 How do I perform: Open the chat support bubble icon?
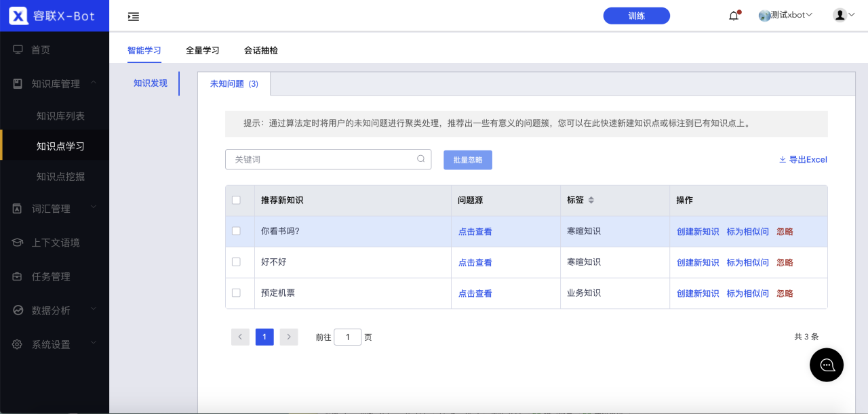coord(827,365)
